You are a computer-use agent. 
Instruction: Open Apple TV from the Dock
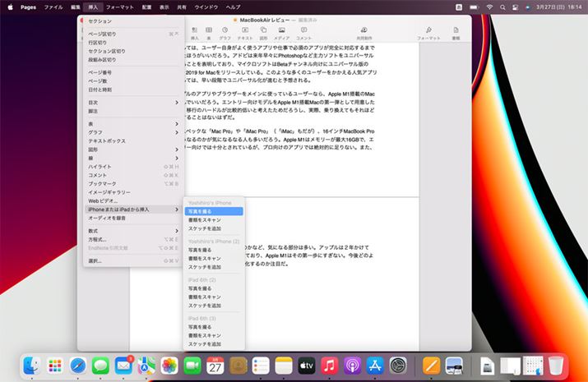click(307, 366)
